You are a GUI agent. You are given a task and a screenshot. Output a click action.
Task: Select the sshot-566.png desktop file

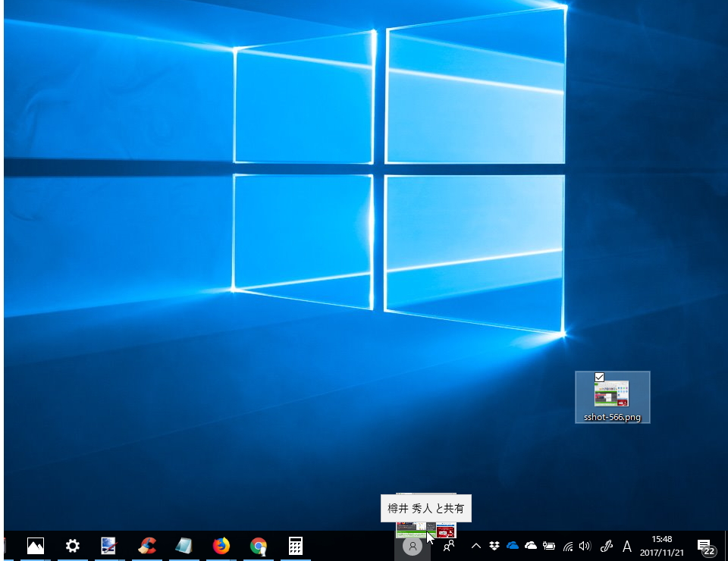coord(613,397)
